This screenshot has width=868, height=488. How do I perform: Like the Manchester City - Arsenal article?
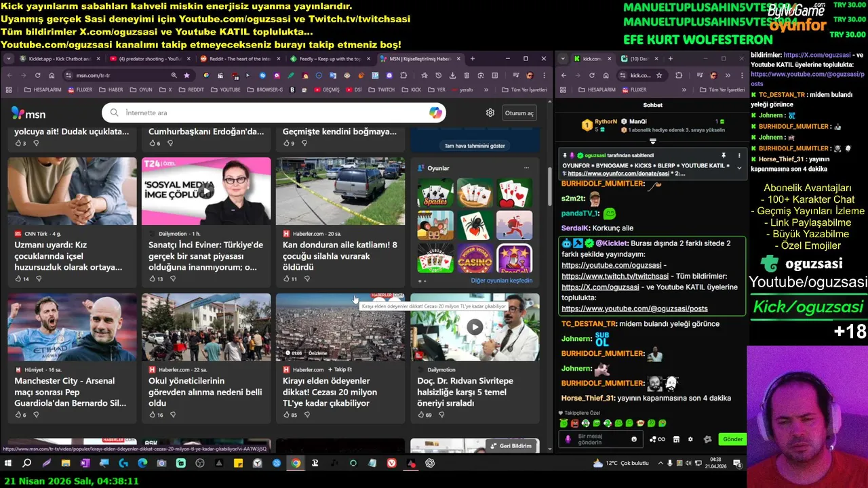pyautogui.click(x=18, y=415)
